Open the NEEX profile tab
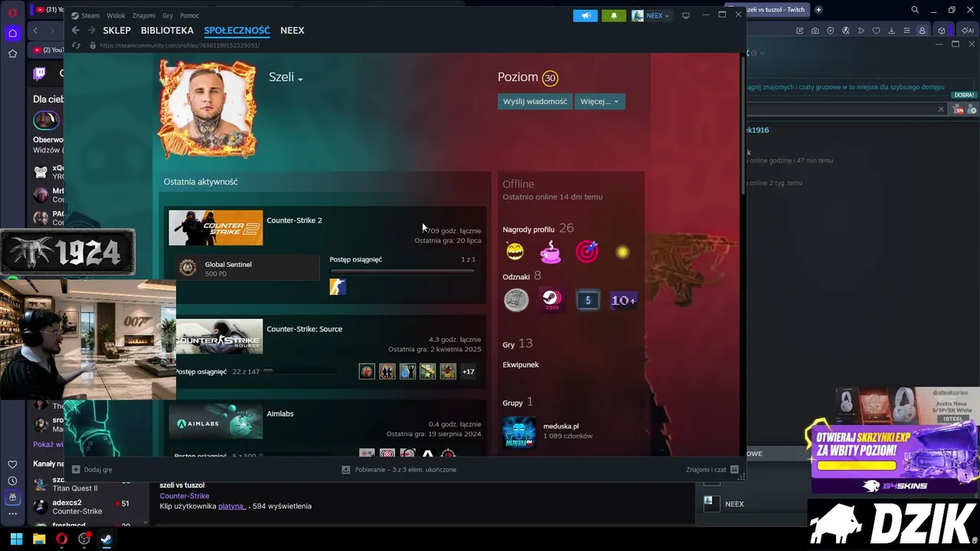The image size is (980, 551). click(292, 31)
